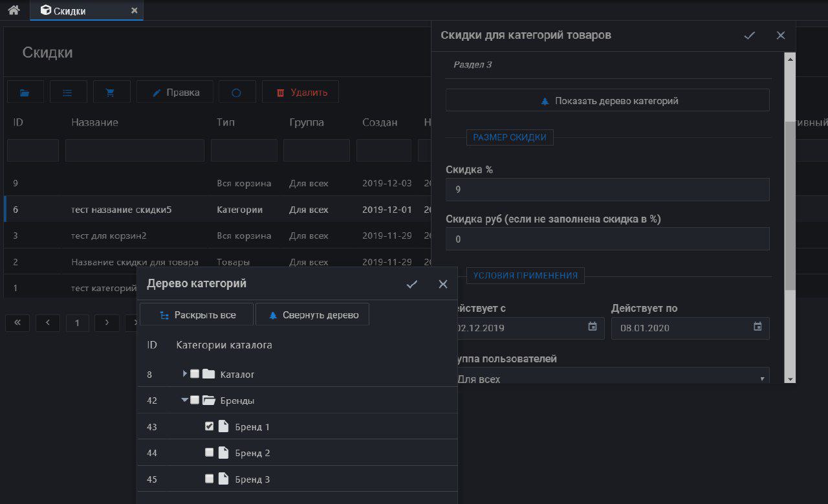Collapse the Бренды tree node
This screenshot has height=504, width=828.
[x=185, y=400]
